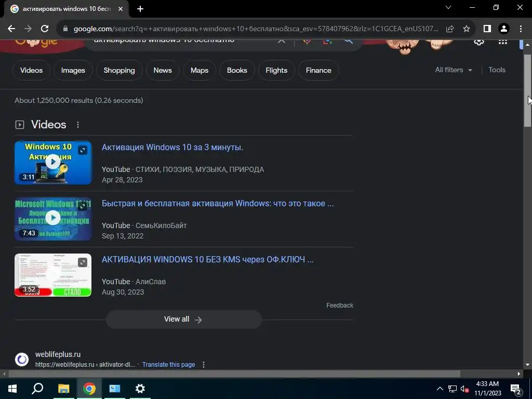Viewport: 532px width, 399px height.
Task: Switch to Finance results
Action: (x=318, y=70)
